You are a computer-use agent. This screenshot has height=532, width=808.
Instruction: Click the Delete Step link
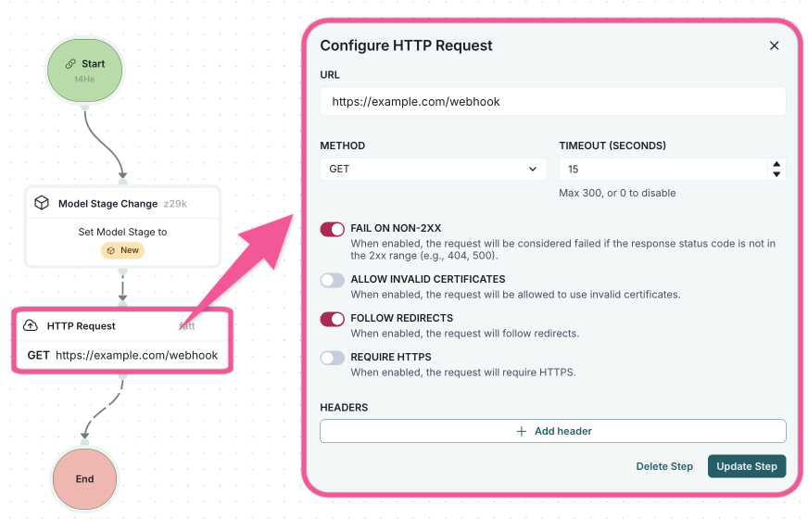(x=664, y=466)
